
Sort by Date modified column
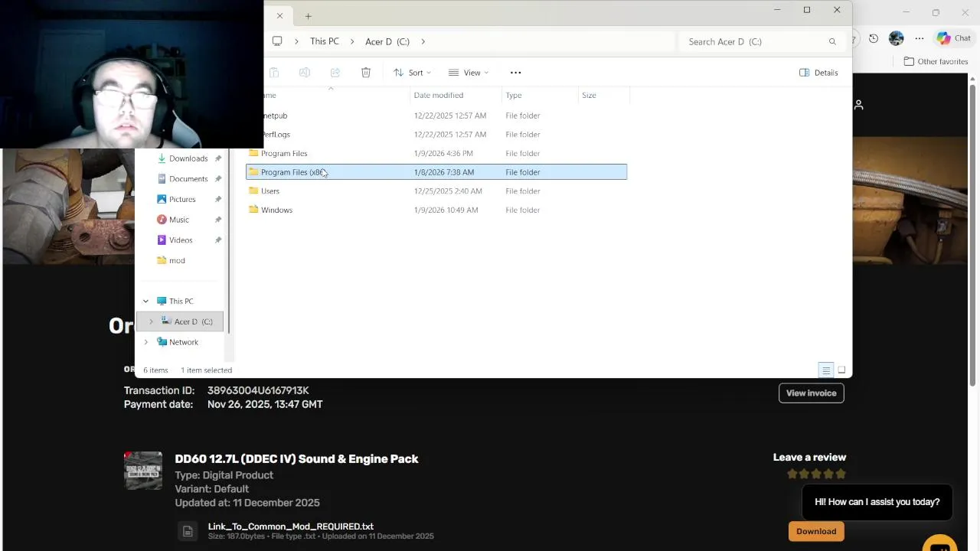[x=439, y=95]
